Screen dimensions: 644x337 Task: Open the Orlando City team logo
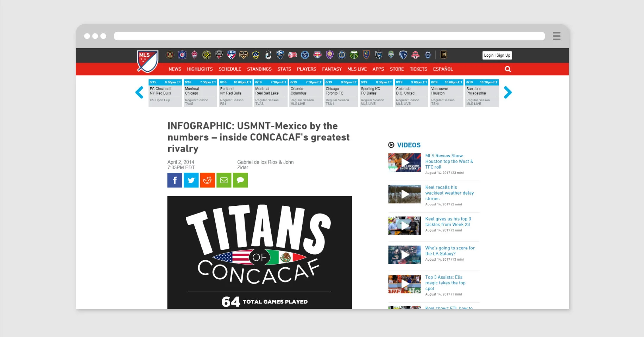click(330, 55)
